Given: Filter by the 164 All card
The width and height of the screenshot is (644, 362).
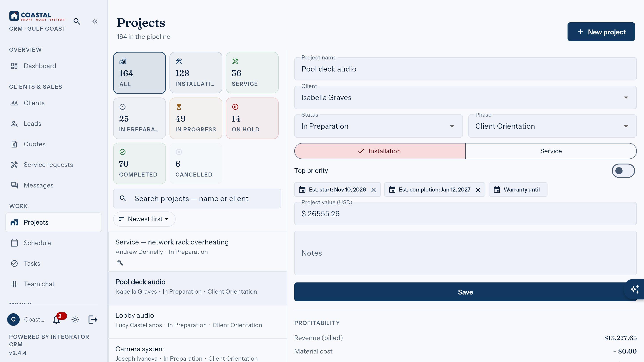Looking at the screenshot, I should (x=140, y=73).
